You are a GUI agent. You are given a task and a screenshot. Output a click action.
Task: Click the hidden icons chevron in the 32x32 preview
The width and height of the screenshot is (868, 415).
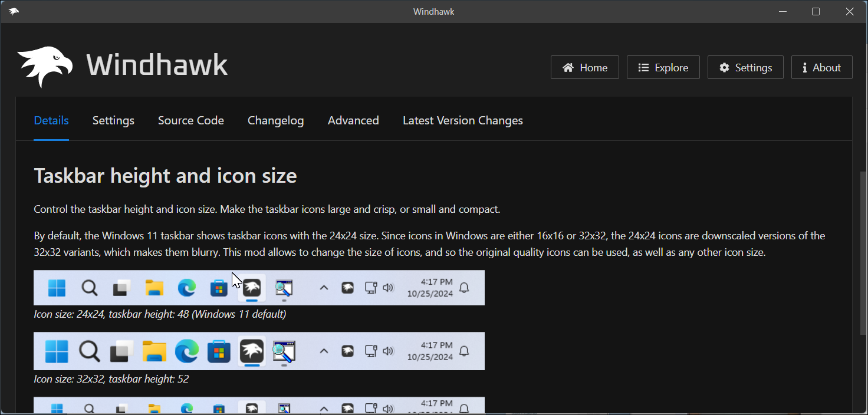324,351
